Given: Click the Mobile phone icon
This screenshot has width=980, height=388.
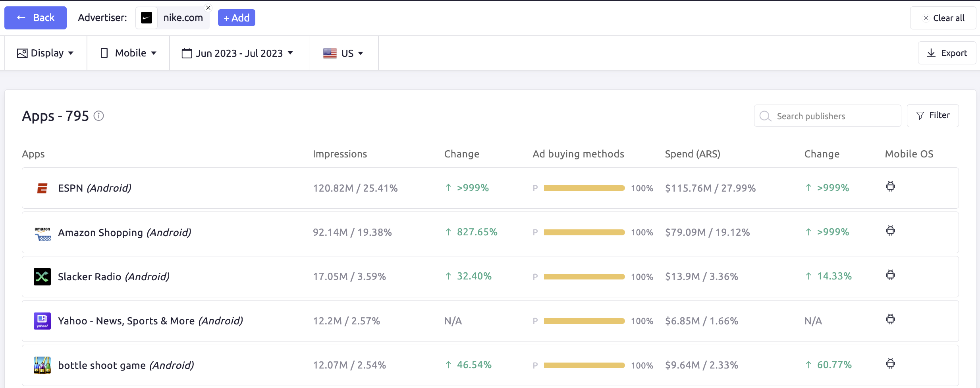Looking at the screenshot, I should pyautogui.click(x=104, y=53).
